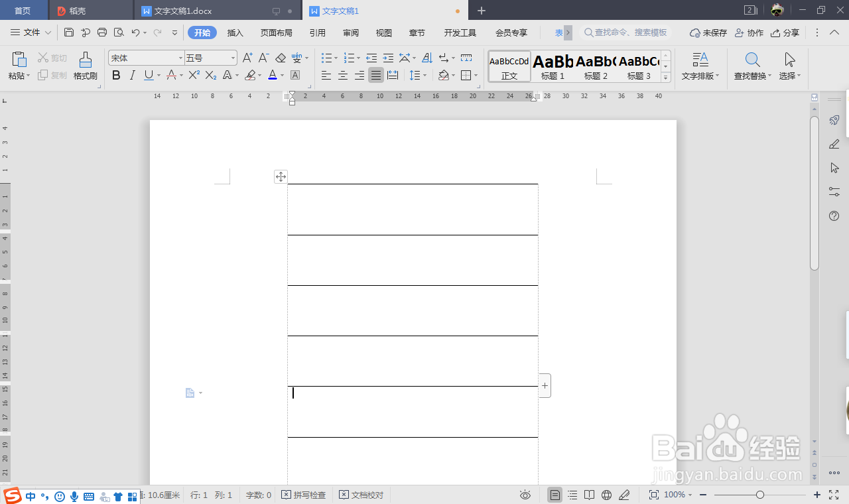
Task: Toggle justified text alignment
Action: (x=376, y=75)
